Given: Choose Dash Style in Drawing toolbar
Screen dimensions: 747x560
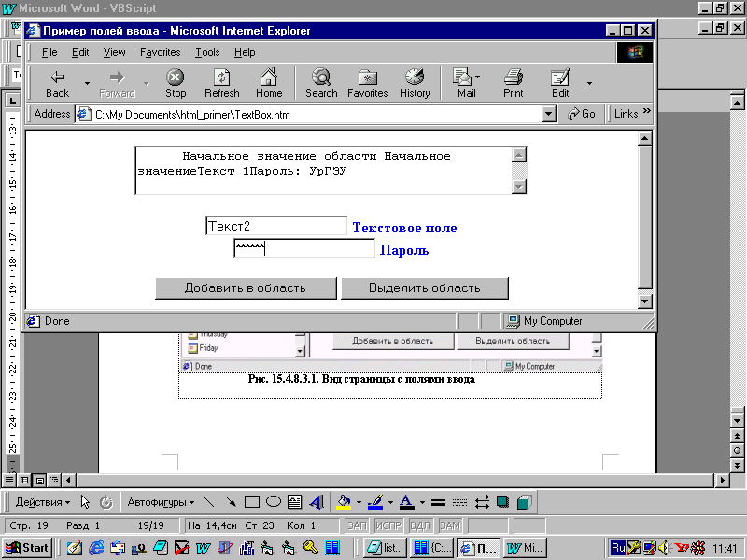Looking at the screenshot, I should tap(459, 502).
